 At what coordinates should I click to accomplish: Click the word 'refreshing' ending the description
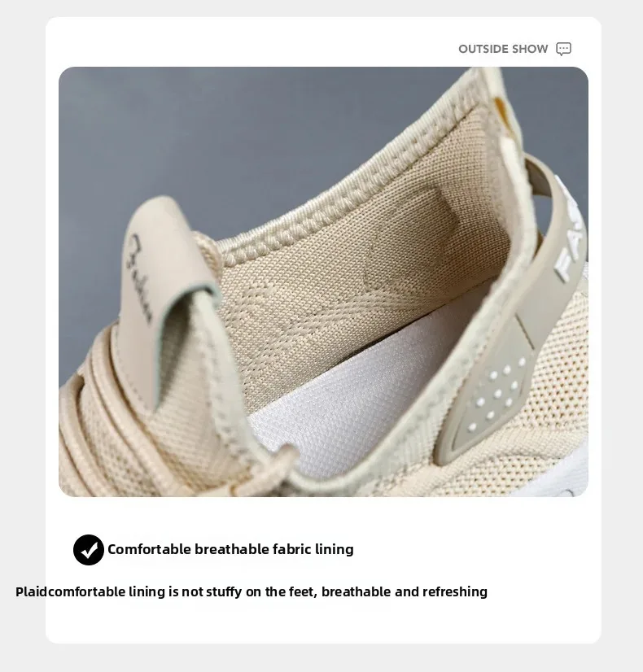coord(455,591)
